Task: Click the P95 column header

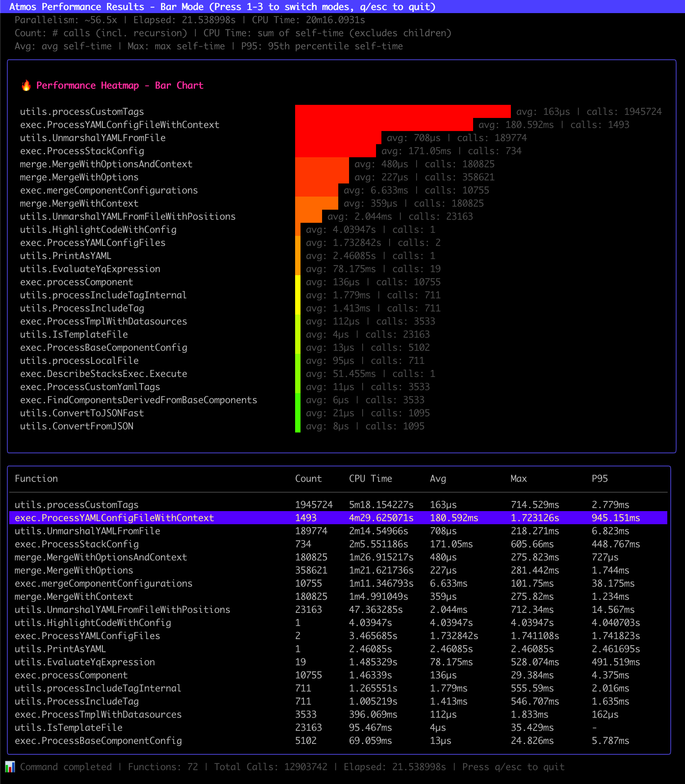Action: tap(599, 478)
